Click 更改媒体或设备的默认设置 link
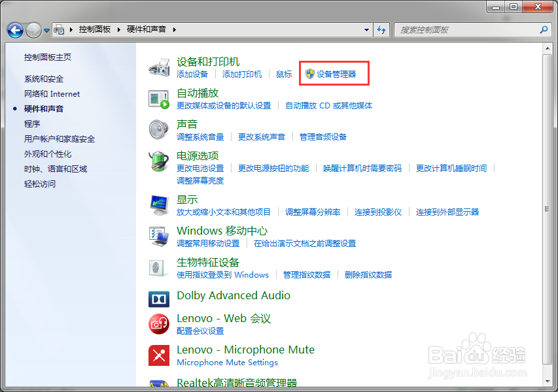This screenshot has height=392, width=558. [224, 106]
